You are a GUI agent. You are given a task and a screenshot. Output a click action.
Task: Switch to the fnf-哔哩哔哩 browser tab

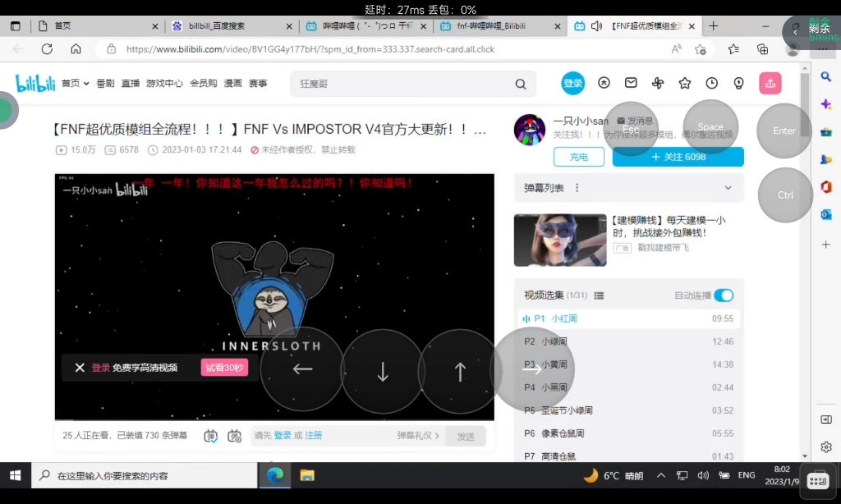[x=493, y=25]
